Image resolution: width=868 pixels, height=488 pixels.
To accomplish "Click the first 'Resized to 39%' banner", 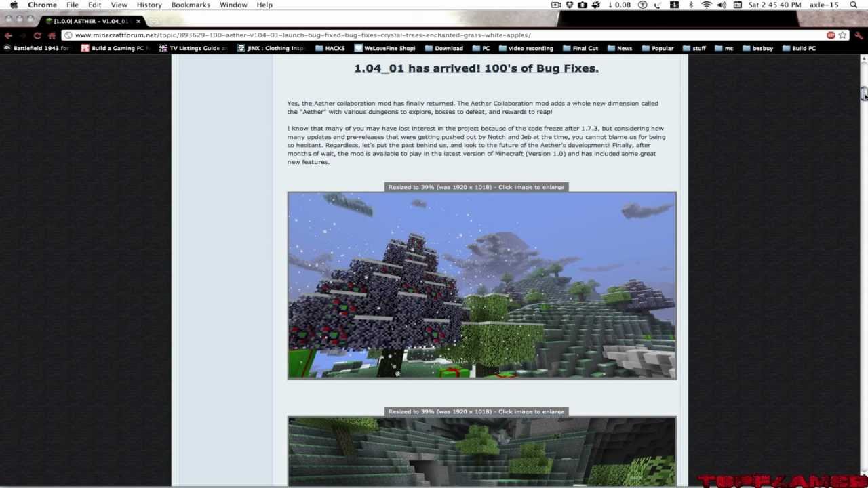I will point(476,187).
